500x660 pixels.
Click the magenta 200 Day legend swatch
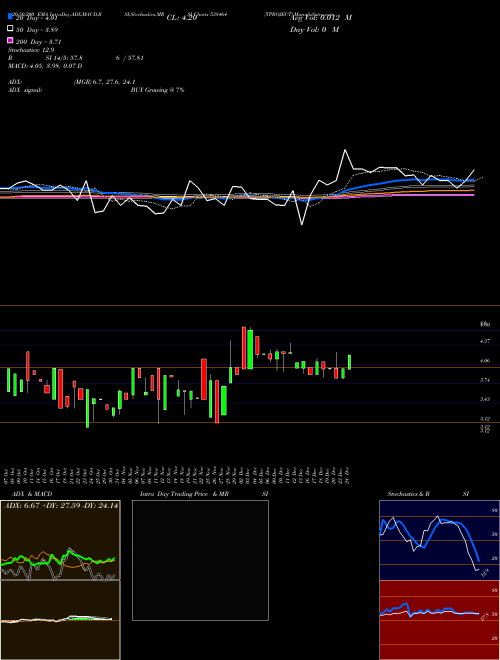[10, 40]
